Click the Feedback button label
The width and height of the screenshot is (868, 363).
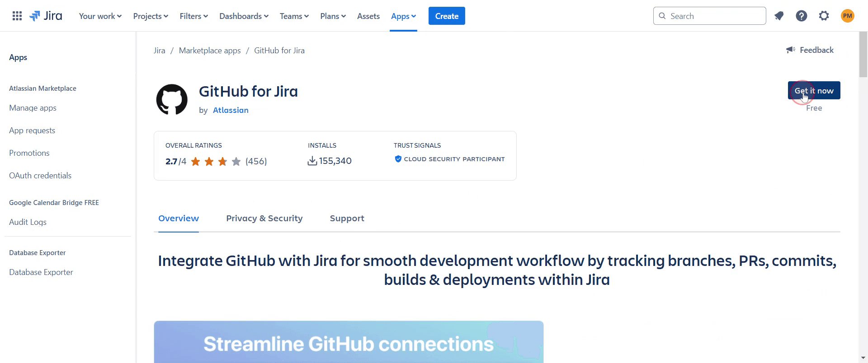pyautogui.click(x=816, y=50)
